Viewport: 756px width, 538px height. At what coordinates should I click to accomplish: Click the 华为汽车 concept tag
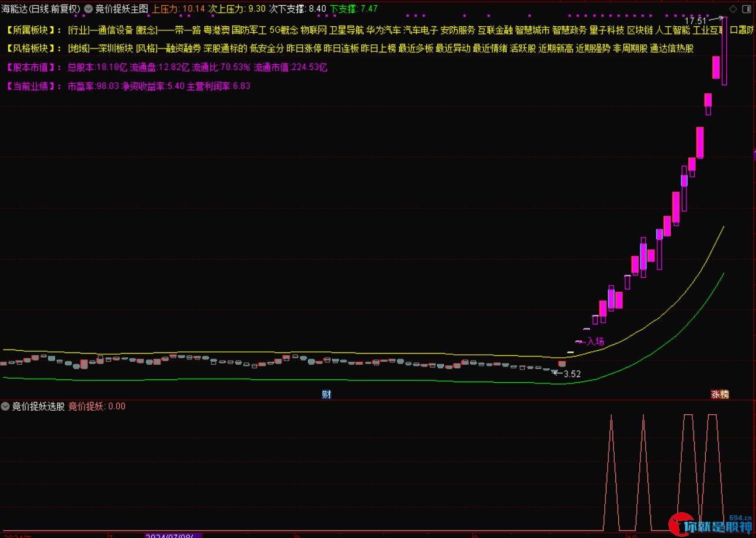coord(384,30)
